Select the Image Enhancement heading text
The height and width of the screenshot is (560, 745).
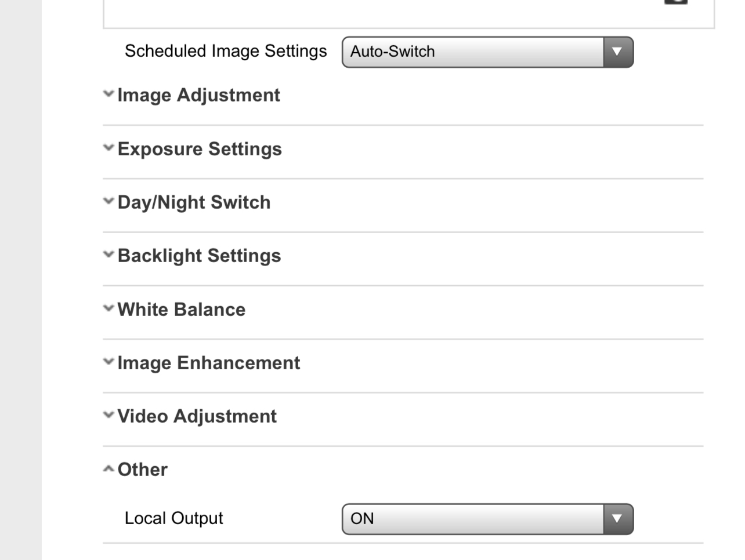[x=208, y=363]
